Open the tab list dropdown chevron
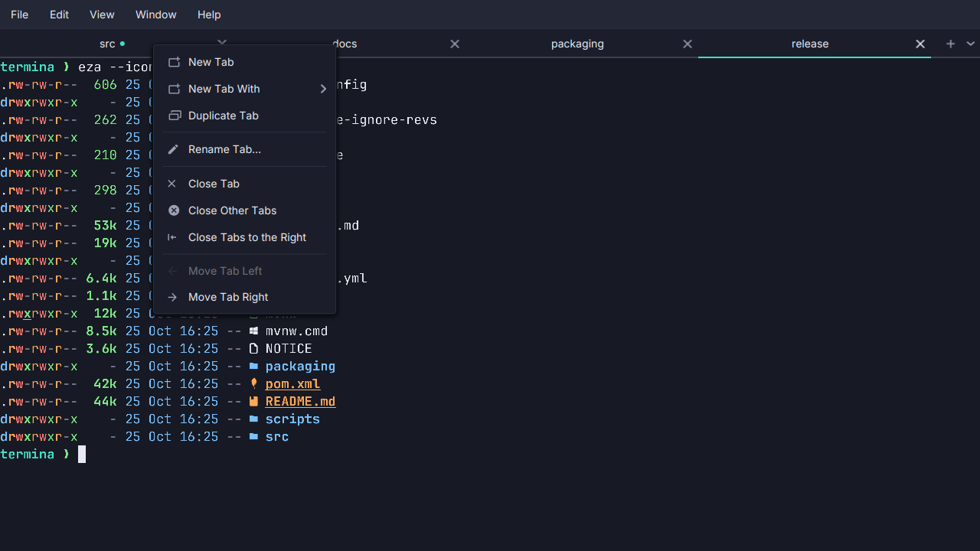Viewport: 980px width, 551px height. click(x=971, y=44)
